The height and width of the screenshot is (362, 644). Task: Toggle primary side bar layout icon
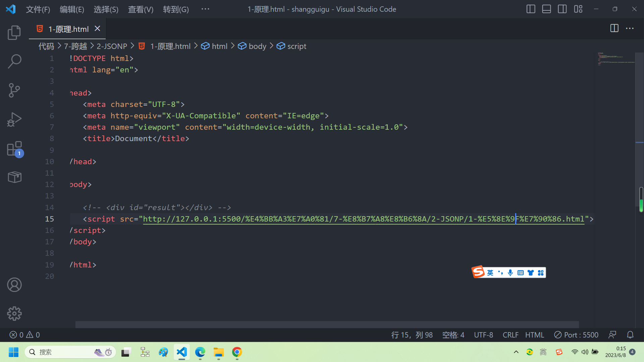531,9
